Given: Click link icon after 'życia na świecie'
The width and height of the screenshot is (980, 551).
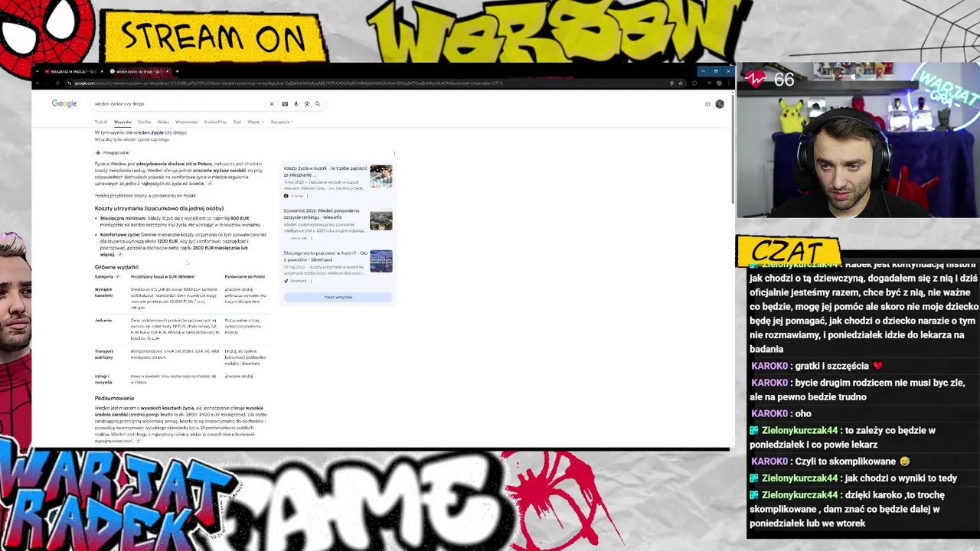Looking at the screenshot, I should [210, 184].
